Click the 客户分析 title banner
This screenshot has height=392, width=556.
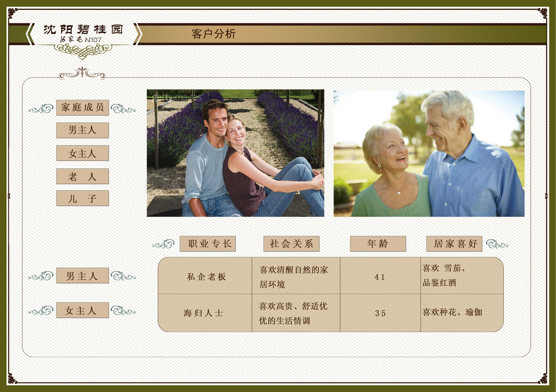[x=214, y=34]
